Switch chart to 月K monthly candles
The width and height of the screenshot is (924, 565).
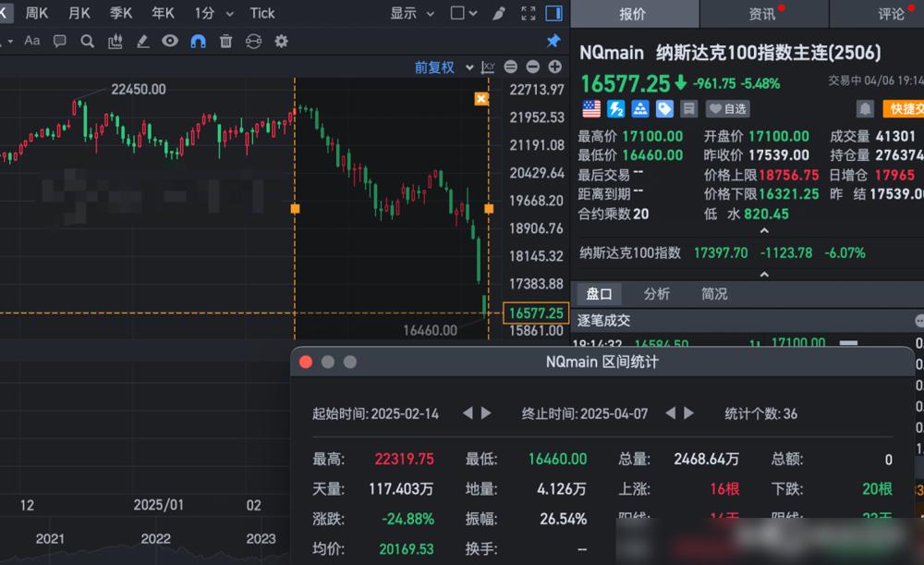[x=79, y=13]
